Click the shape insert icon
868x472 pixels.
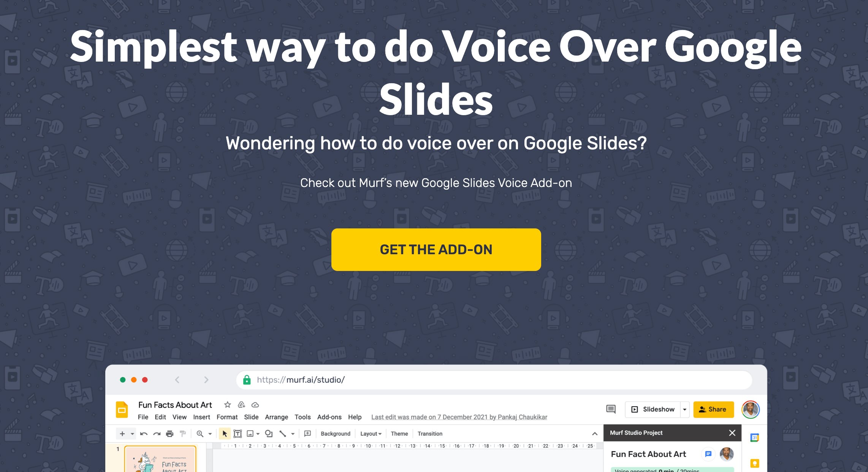pyautogui.click(x=268, y=434)
